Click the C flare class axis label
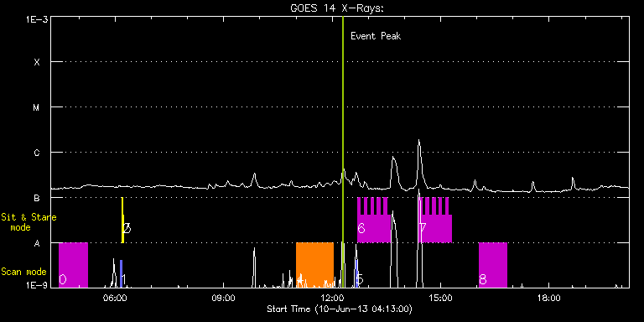This screenshot has width=644, height=322. [37, 153]
